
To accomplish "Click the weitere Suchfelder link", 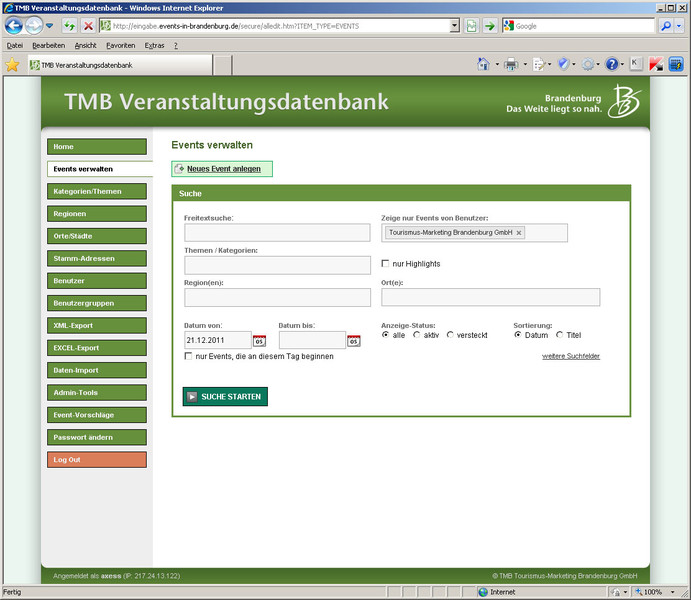I will tap(571, 356).
